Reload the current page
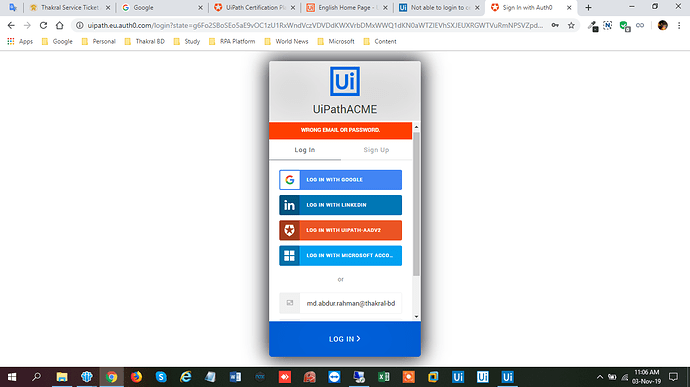The height and width of the screenshot is (387, 690). [x=43, y=26]
